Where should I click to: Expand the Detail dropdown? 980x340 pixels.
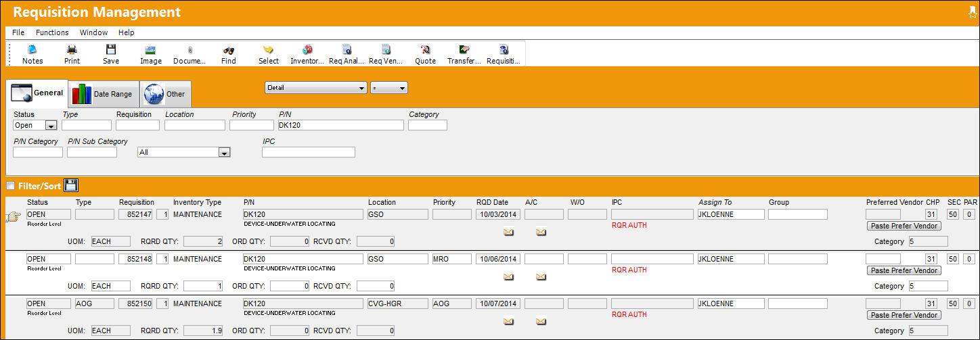click(315, 88)
